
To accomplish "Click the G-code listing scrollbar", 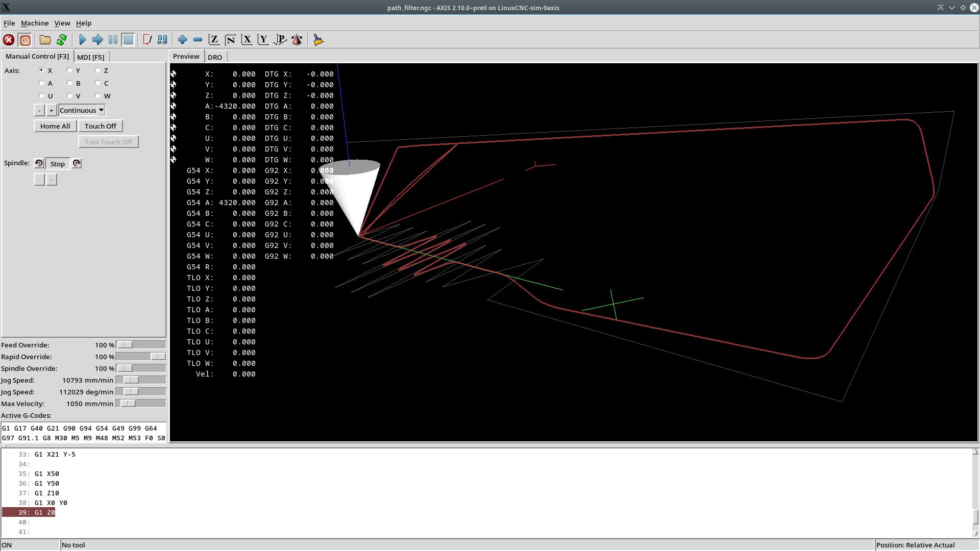I will (x=975, y=493).
